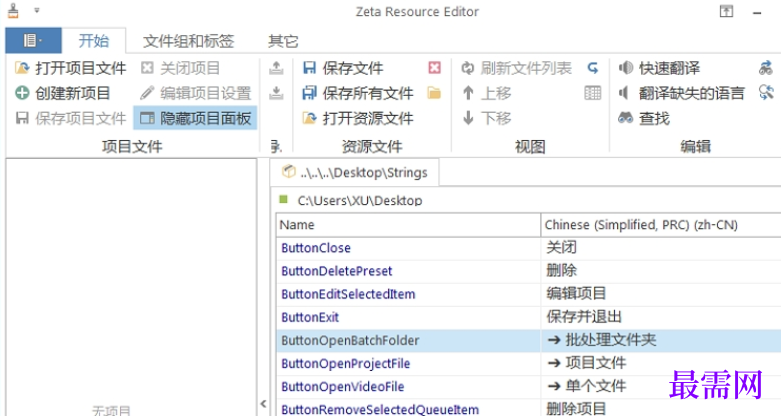The height and width of the screenshot is (416, 781).
Task: Select the ButtonDeletePreset row name
Action: coord(337,271)
